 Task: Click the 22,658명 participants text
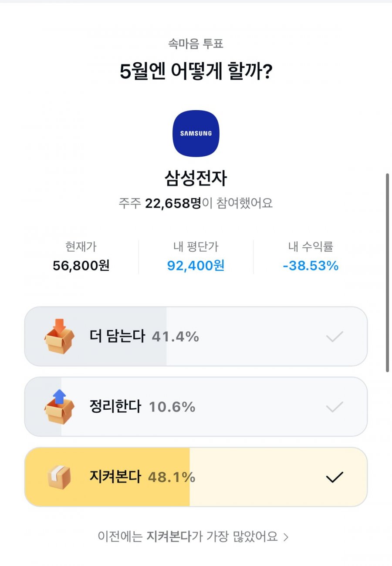[x=173, y=203]
